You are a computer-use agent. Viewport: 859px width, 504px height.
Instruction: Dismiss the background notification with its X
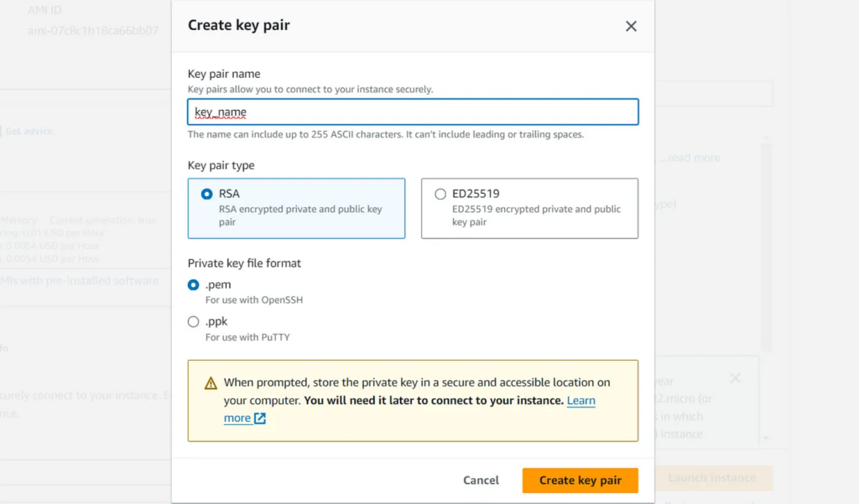pyautogui.click(x=735, y=378)
